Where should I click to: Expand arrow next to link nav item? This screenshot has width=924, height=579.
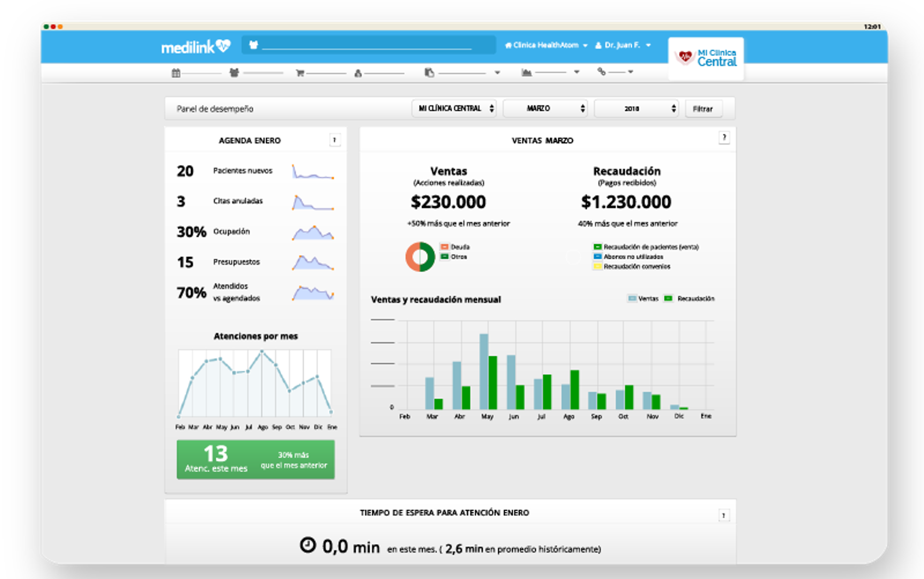pyautogui.click(x=630, y=72)
